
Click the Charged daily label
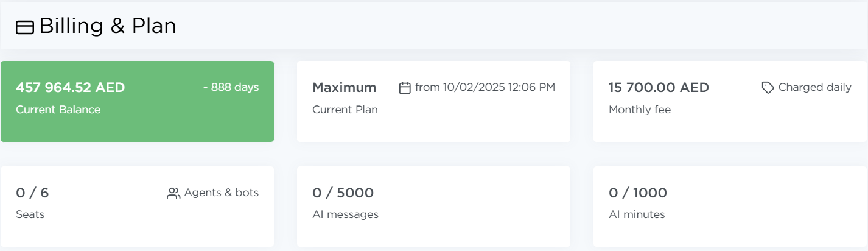(x=814, y=87)
